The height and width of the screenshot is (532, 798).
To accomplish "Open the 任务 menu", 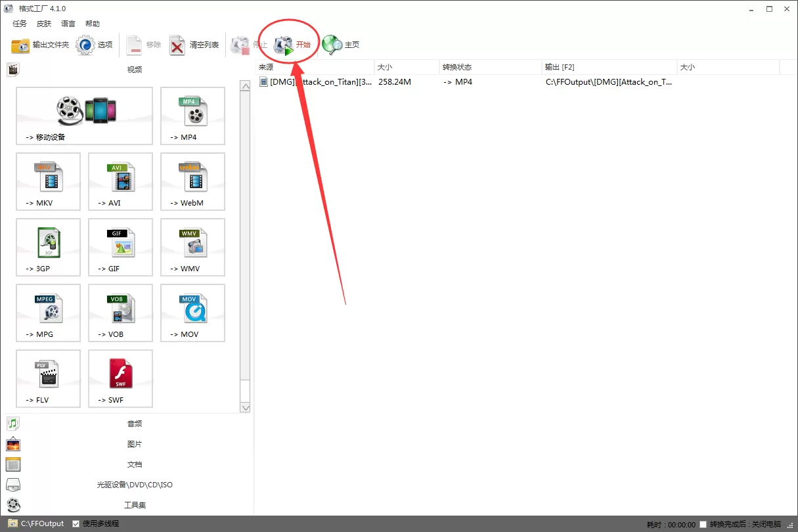I will pos(20,24).
